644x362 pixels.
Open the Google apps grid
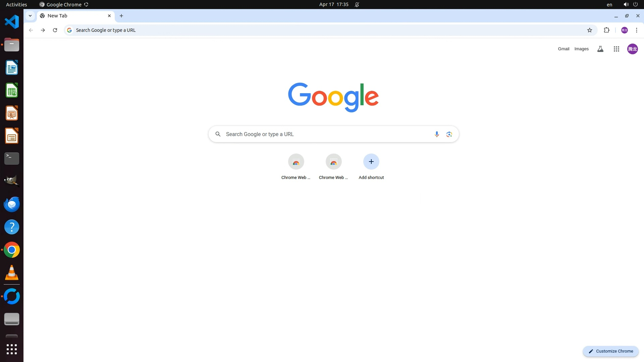(616, 49)
